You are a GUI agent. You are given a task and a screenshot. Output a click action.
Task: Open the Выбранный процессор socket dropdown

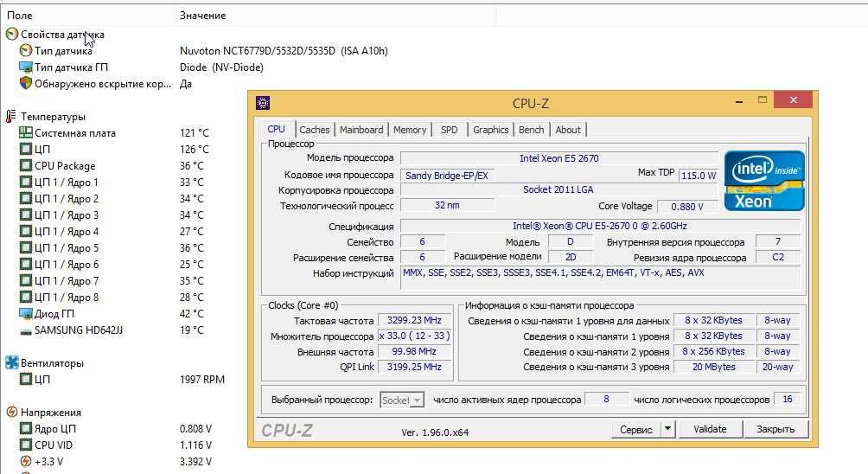[403, 400]
